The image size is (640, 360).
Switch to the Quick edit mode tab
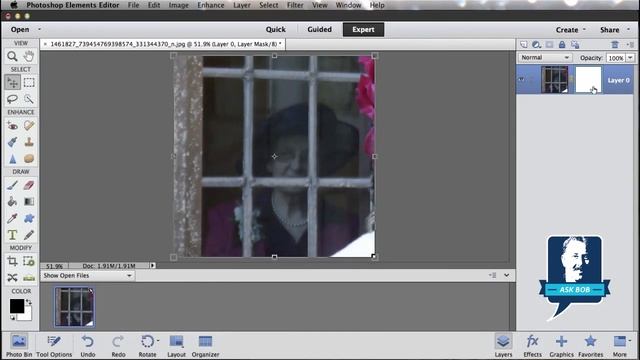(276, 29)
